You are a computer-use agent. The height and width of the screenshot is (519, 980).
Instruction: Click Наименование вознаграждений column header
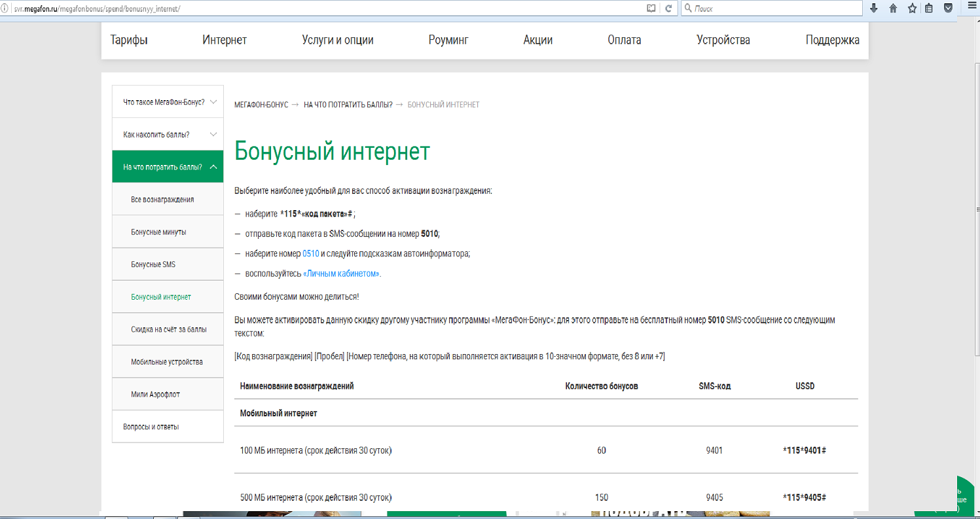pos(297,386)
